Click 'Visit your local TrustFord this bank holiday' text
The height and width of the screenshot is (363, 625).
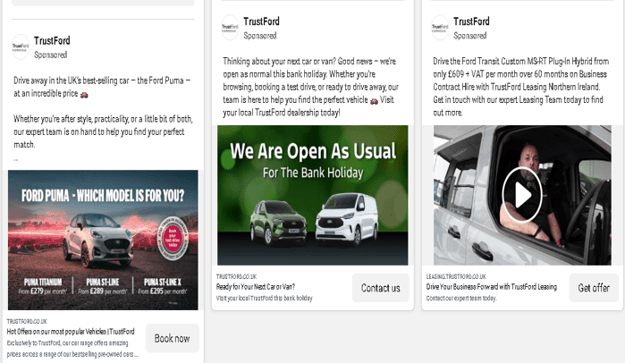click(264, 298)
